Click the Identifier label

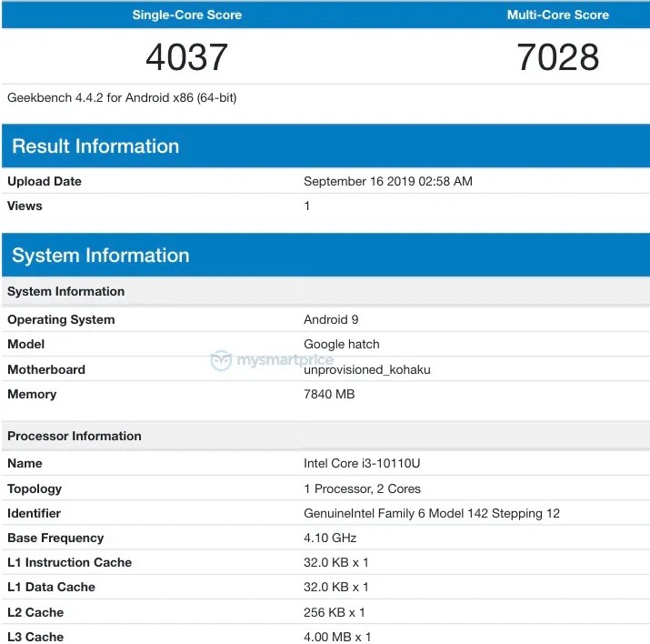click(x=34, y=513)
